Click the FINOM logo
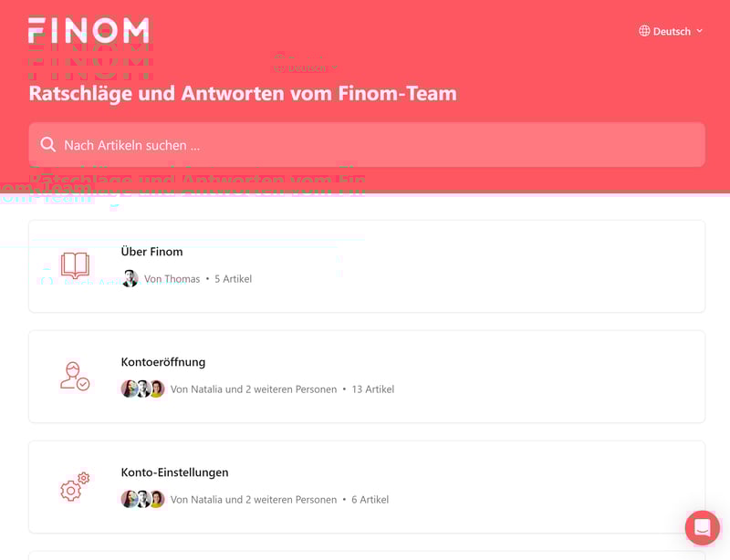The height and width of the screenshot is (560, 730). pos(89,30)
